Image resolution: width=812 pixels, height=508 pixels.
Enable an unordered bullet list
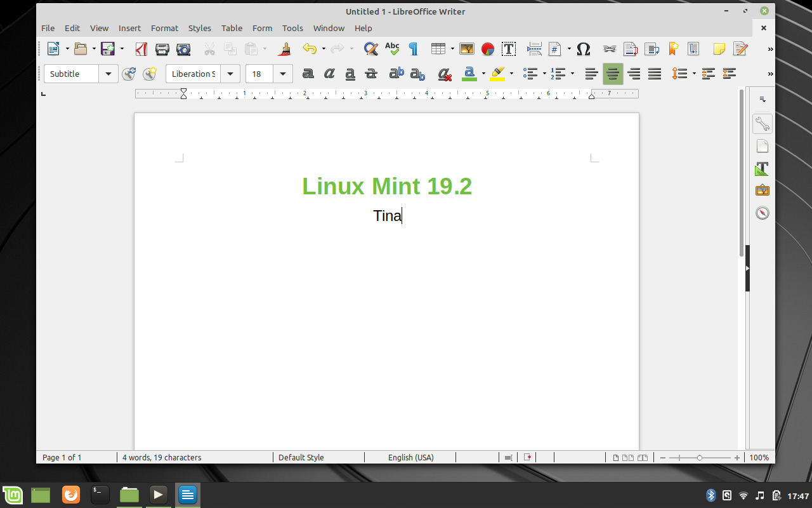531,74
